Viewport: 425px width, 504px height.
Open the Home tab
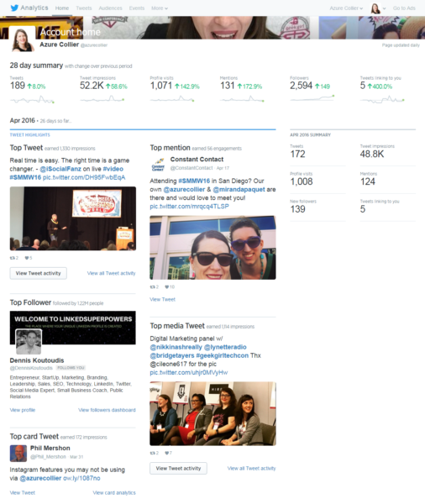61,8
